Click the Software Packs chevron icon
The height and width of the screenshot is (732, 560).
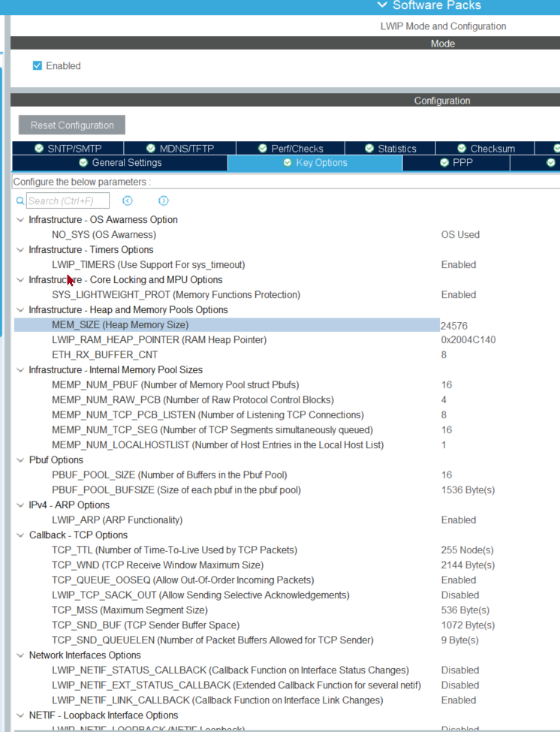pos(382,5)
